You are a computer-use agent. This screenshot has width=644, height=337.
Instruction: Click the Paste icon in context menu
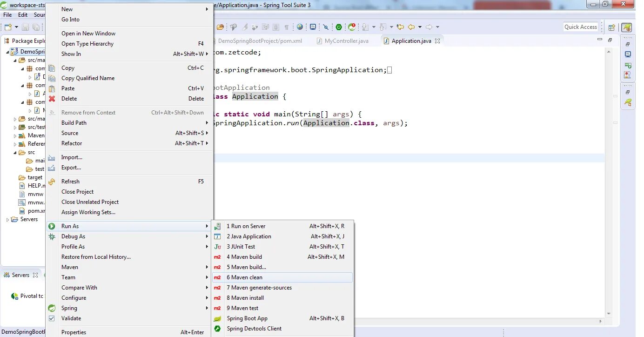tap(52, 88)
